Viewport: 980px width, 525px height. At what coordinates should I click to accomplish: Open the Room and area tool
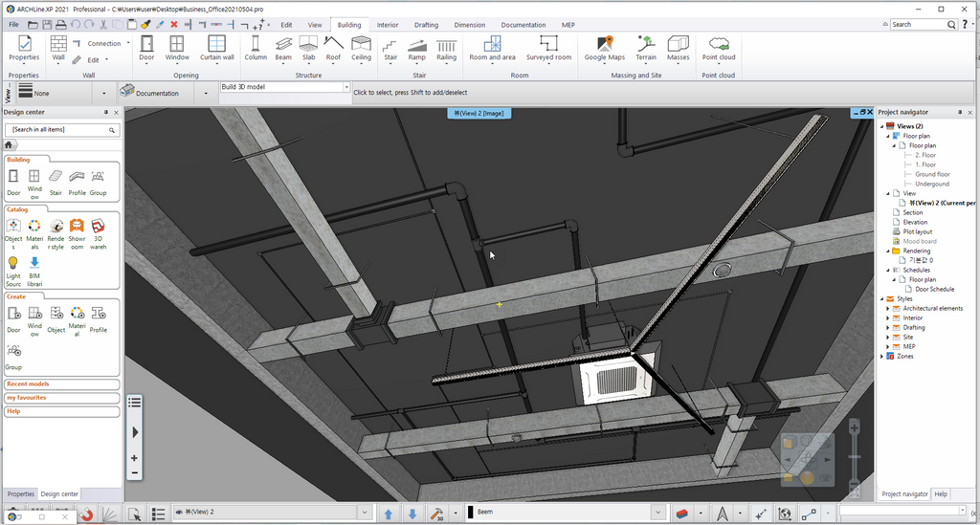coord(493,49)
